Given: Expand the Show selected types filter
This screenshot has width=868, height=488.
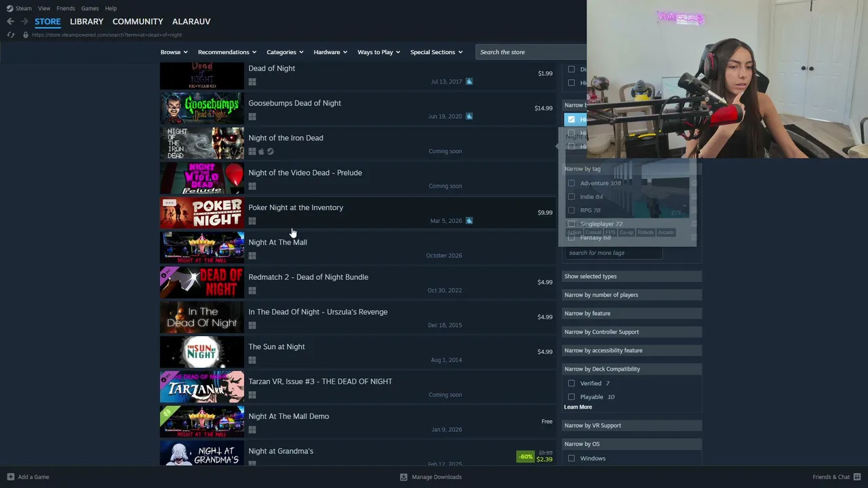Looking at the screenshot, I should tap(632, 277).
